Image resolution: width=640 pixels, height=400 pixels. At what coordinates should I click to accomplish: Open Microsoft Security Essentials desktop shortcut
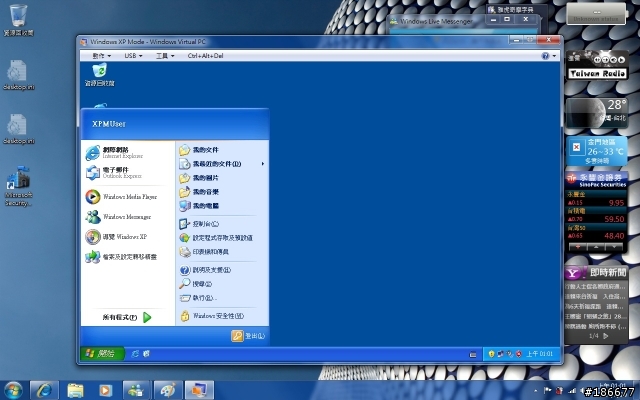(x=18, y=186)
